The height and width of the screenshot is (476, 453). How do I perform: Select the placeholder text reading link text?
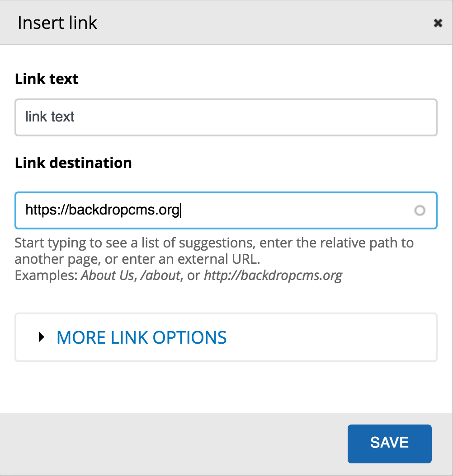coord(49,117)
